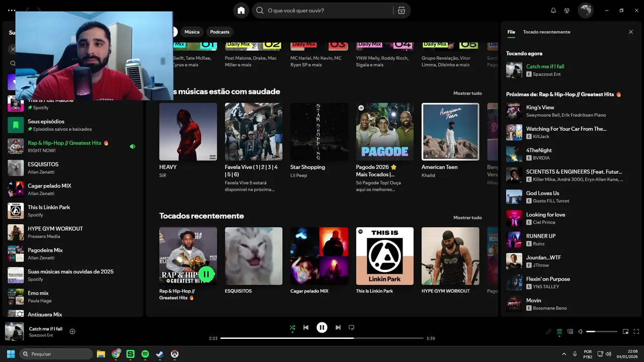
Task: Mute the volume with the speaker icon
Action: (580, 331)
